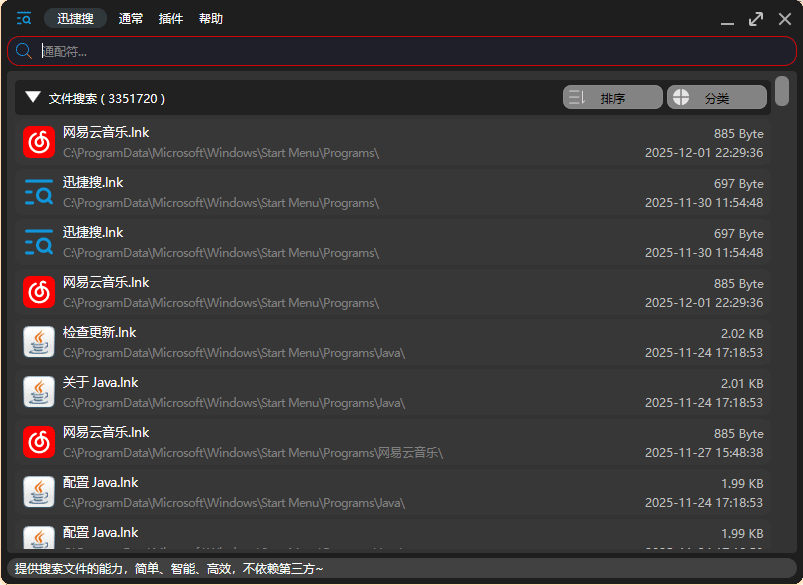Image resolution: width=803 pixels, height=585 pixels.
Task: Click the magnifier icon inside the search bar
Action: 22,51
